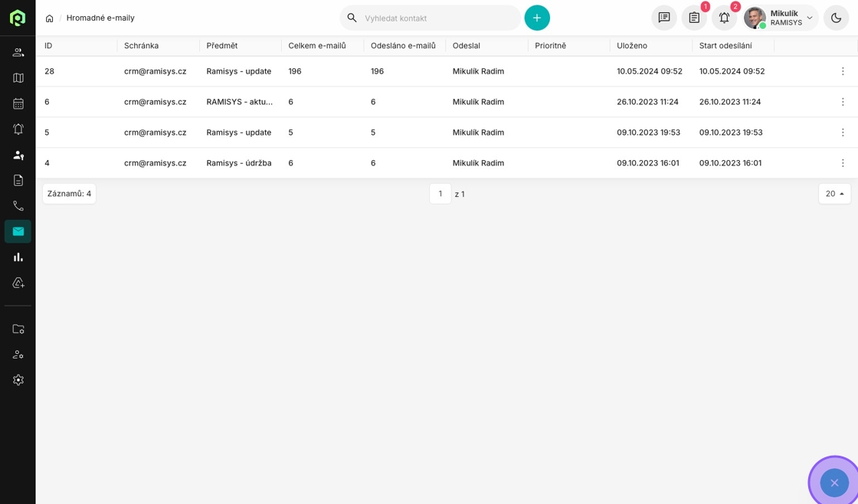Sort by the Uloženo column header

coord(632,45)
